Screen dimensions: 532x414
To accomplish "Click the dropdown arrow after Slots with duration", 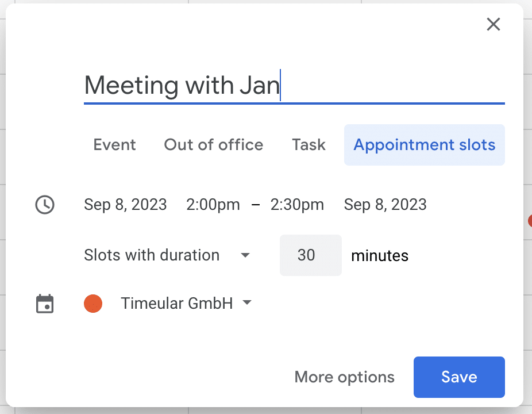I will (245, 255).
